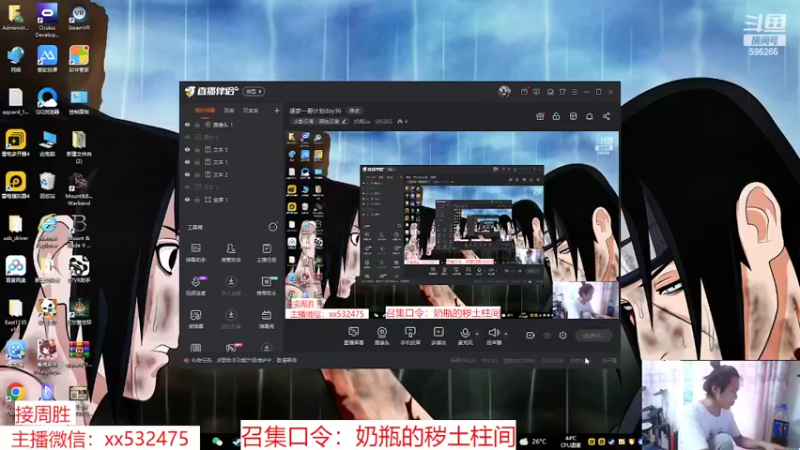Add a 摄像头 camera source
The height and width of the screenshot is (450, 800).
[382, 336]
